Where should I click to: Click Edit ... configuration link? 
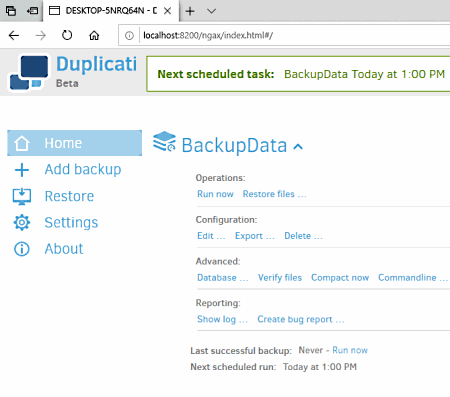(x=211, y=236)
